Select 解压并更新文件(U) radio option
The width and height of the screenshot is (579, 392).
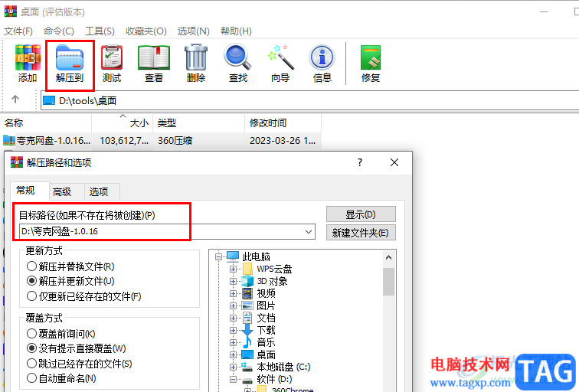70,281
